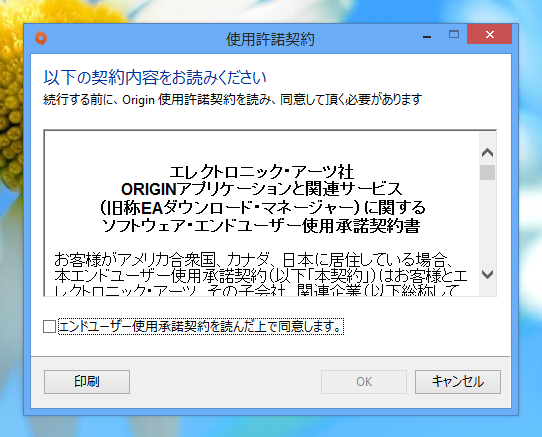Click the window title 使用許諾契約
Viewport: 542px width, 437px height.
click(x=270, y=39)
